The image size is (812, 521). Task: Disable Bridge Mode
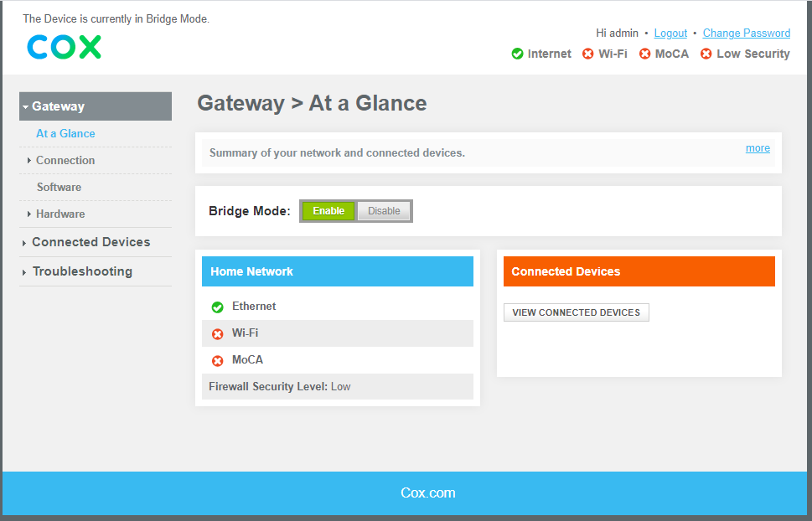[384, 210]
